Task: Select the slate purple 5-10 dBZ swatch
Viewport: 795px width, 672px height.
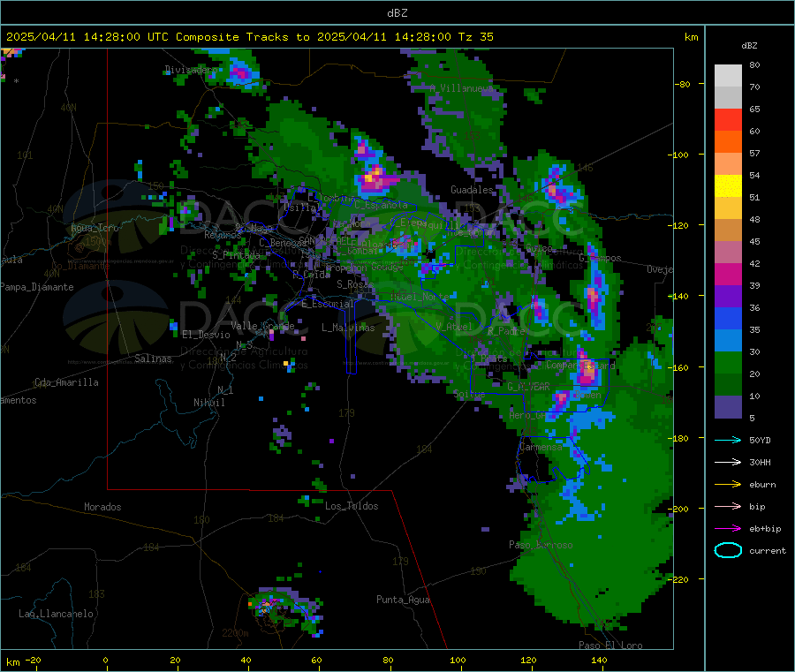Action: click(x=728, y=407)
